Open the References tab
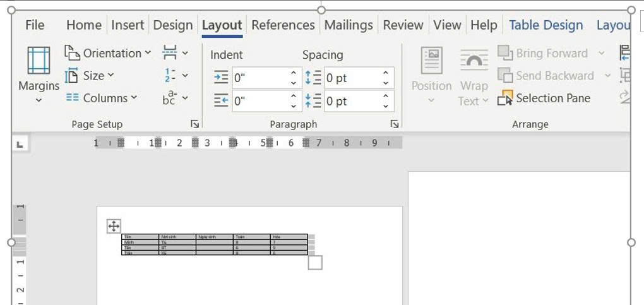 pos(283,25)
